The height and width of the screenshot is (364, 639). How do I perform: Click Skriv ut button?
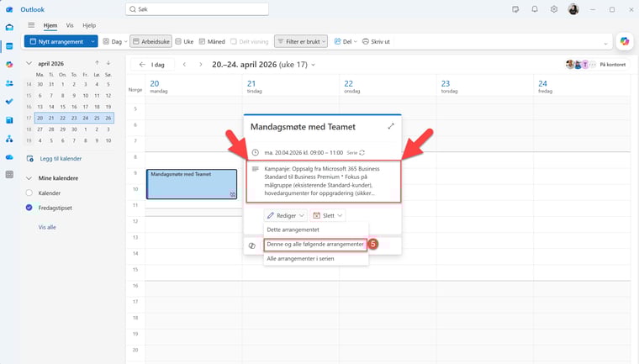(x=376, y=41)
